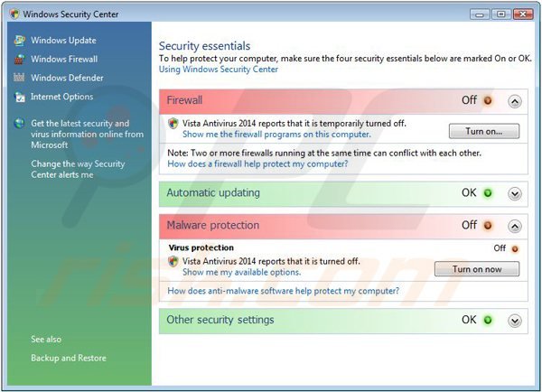Open 'How does a firewall help' link
Screen dimensions: 542x392
[x=257, y=163]
